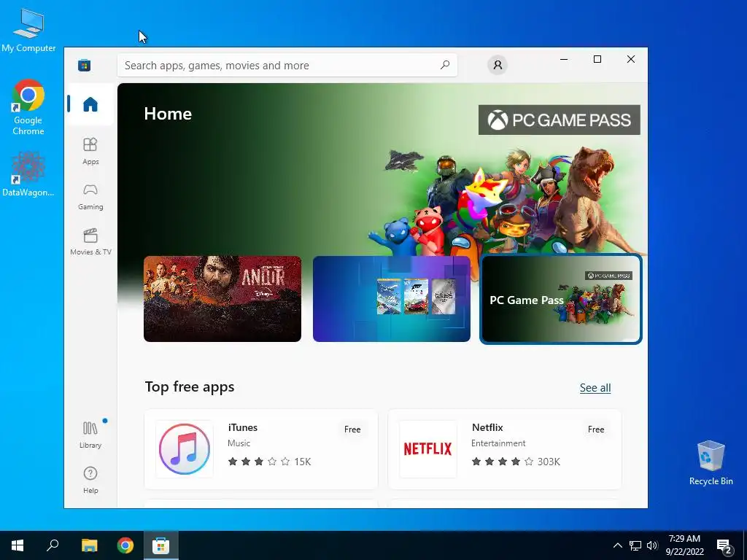Screen dimensions: 747x560
Task: Click the iTunes app icon
Action: [x=185, y=449]
